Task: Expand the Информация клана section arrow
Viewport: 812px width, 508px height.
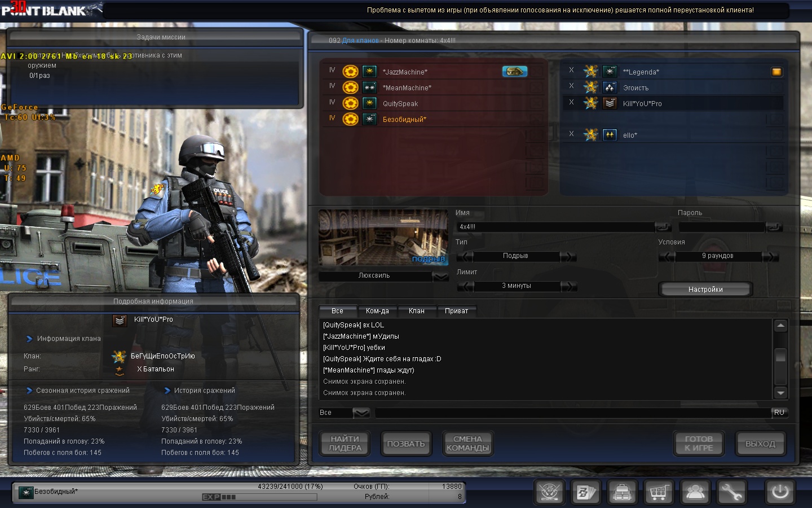Action: click(x=29, y=339)
